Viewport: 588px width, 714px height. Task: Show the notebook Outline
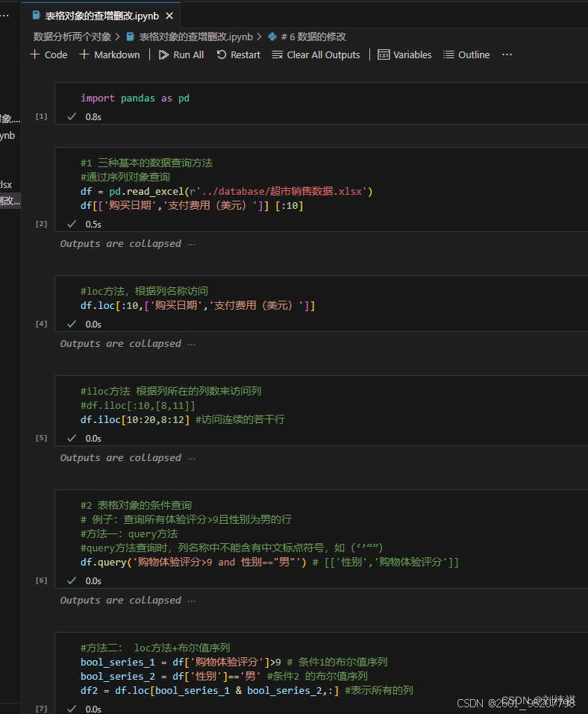(x=467, y=54)
